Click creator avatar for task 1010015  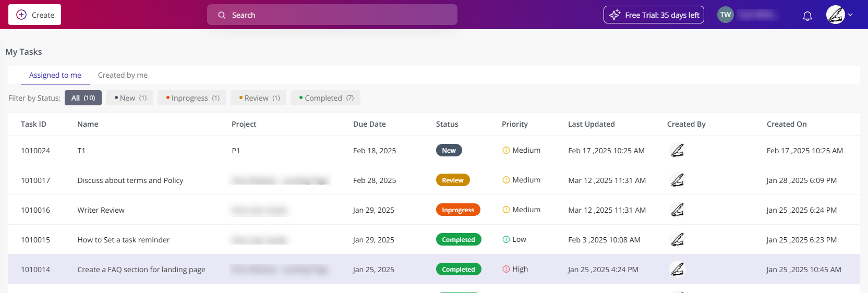[x=677, y=239]
